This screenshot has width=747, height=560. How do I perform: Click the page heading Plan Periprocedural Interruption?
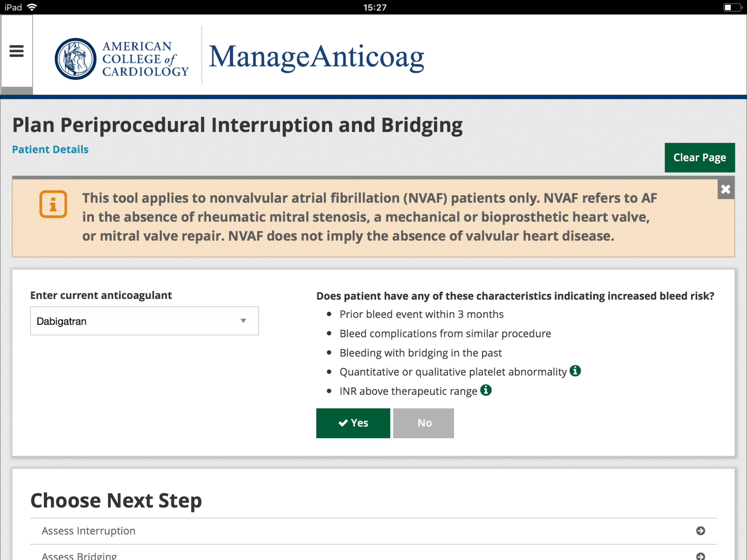point(237,125)
